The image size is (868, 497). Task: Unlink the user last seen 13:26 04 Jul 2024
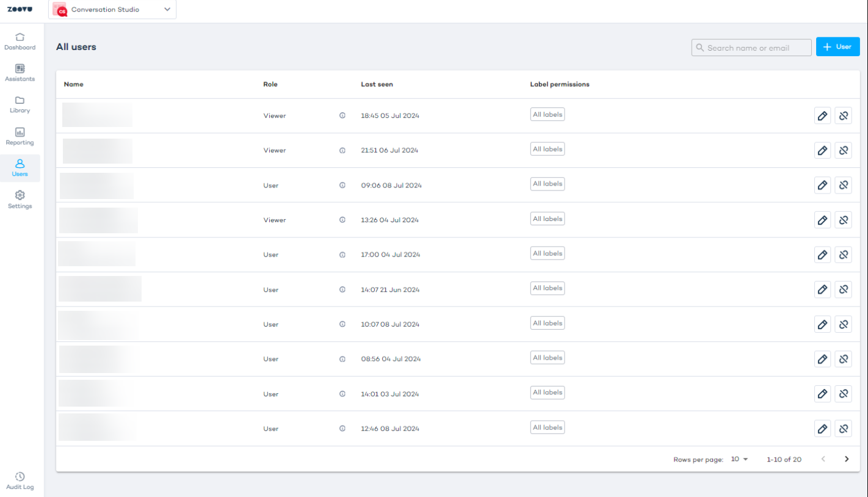[x=844, y=220]
